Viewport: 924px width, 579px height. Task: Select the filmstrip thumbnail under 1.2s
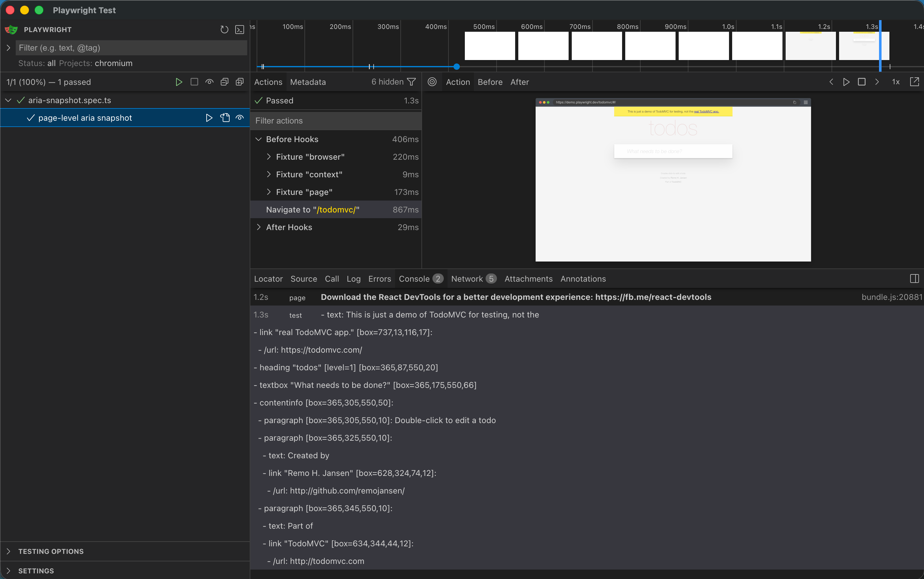pos(810,46)
